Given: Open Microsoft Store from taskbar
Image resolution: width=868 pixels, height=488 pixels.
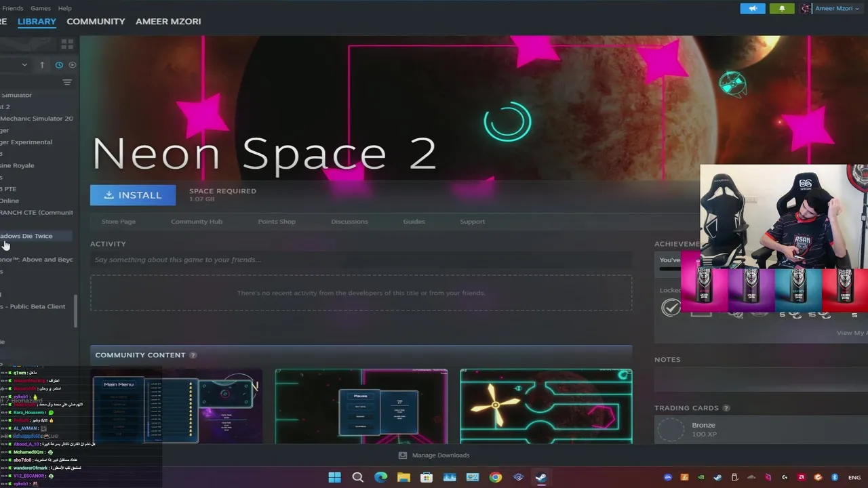Looking at the screenshot, I should tap(427, 477).
